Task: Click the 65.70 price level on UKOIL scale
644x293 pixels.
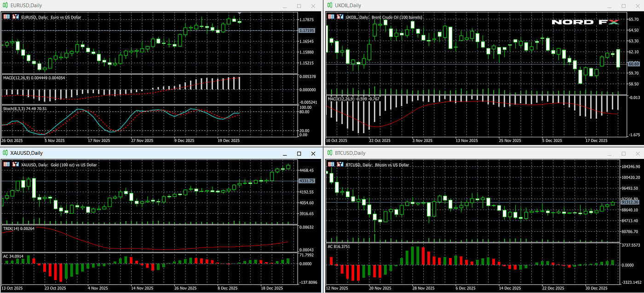Action: (633, 19)
